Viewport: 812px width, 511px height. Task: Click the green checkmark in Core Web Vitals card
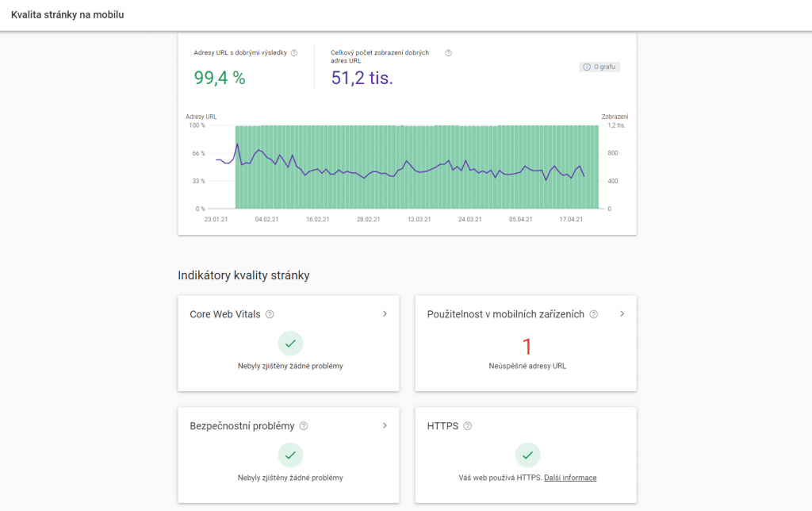coord(290,343)
